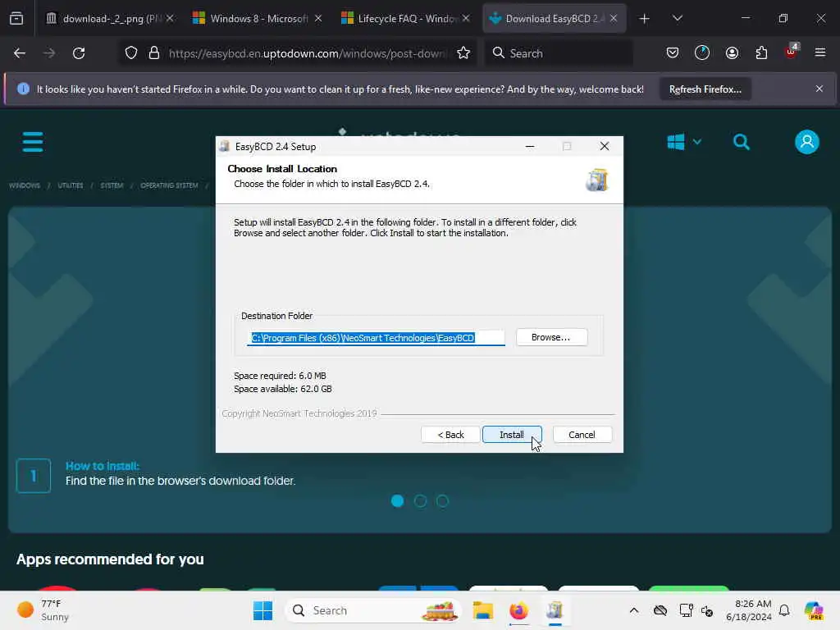Open the Uptodown hamburger menu
840x630 pixels.
pyautogui.click(x=33, y=142)
